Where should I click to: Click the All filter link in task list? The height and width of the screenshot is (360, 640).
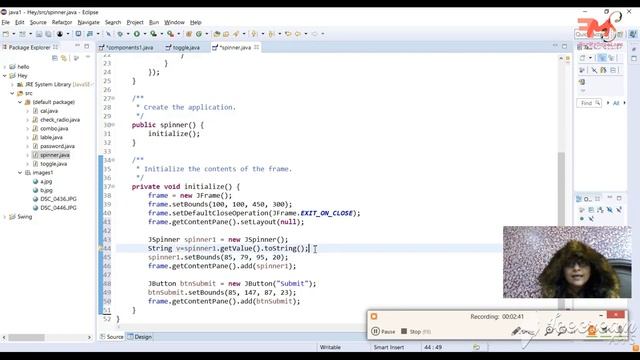click(x=616, y=103)
